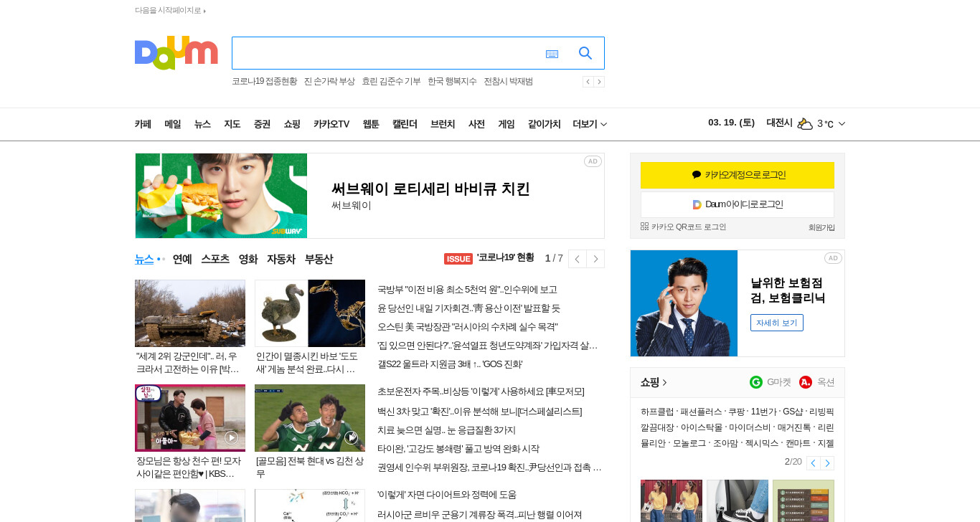The image size is (980, 522).
Task: Open the 쇼핑 section arrow heading
Action: (x=654, y=382)
